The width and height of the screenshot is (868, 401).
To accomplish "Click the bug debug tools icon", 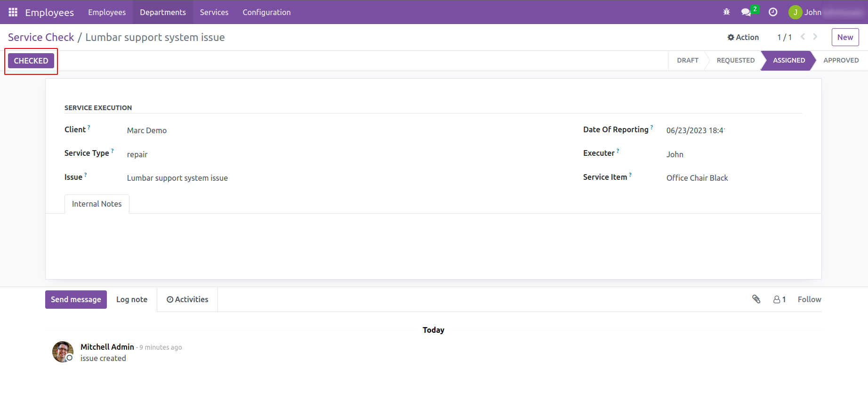I will click(726, 12).
